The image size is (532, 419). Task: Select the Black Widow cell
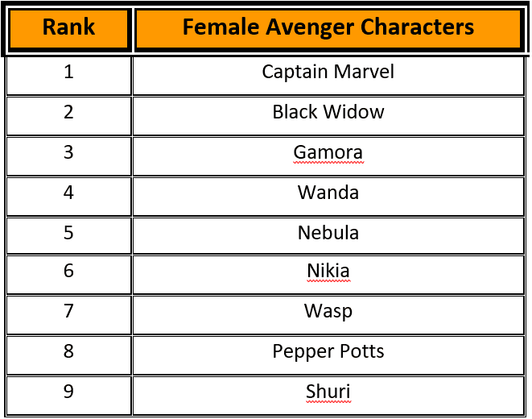(x=328, y=116)
